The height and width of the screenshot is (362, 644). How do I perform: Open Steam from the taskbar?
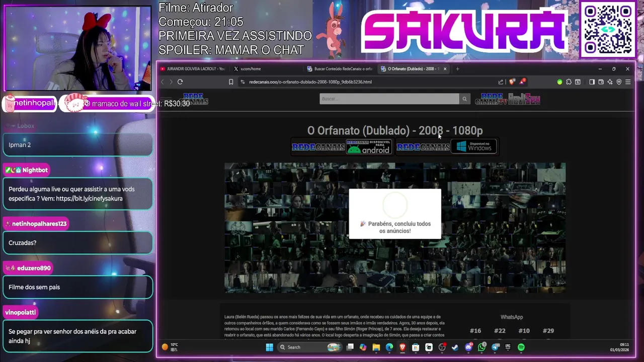pyautogui.click(x=455, y=347)
